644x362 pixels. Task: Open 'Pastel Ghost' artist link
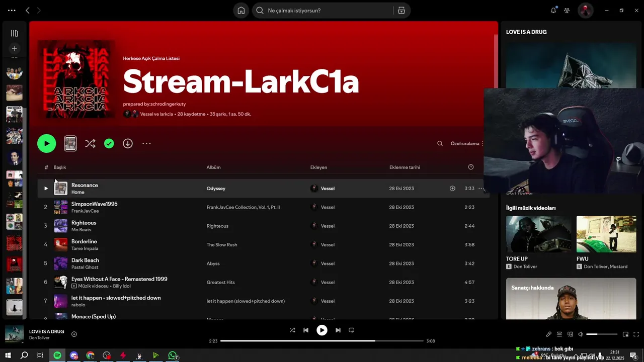[85, 267]
